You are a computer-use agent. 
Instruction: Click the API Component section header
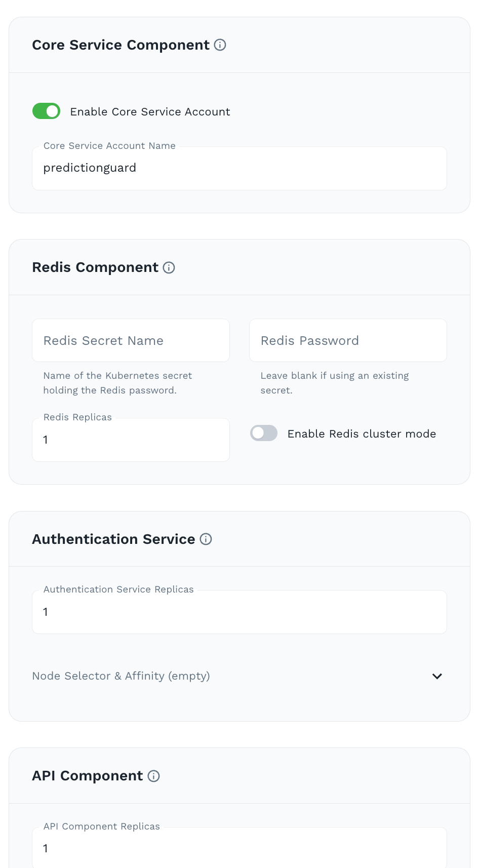pos(87,776)
